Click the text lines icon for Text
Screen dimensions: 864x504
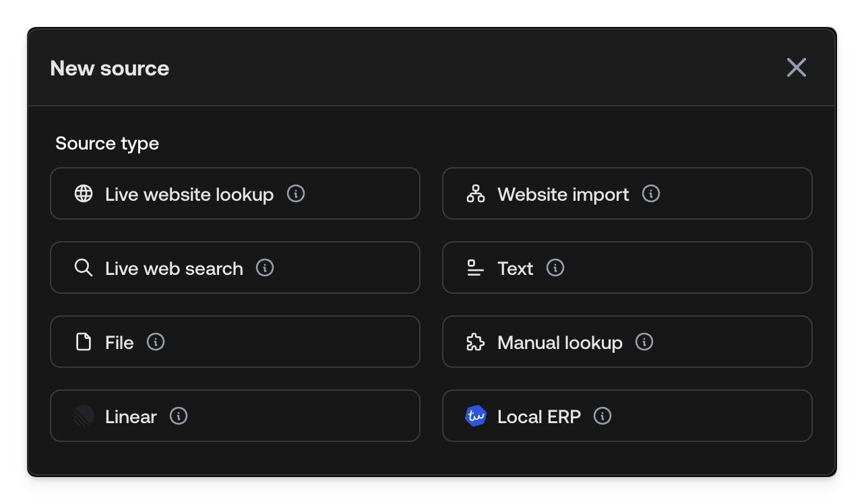coord(476,268)
